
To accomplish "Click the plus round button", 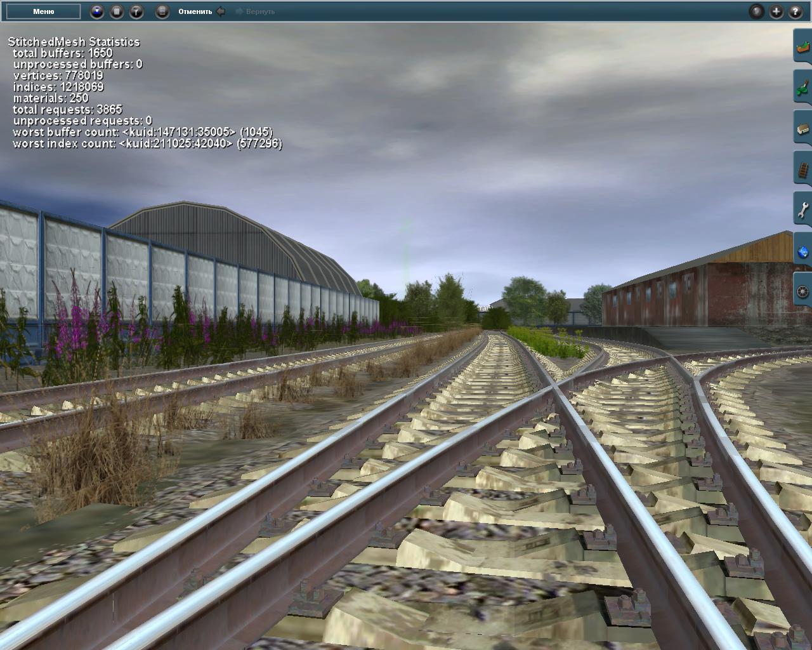I will tap(776, 11).
